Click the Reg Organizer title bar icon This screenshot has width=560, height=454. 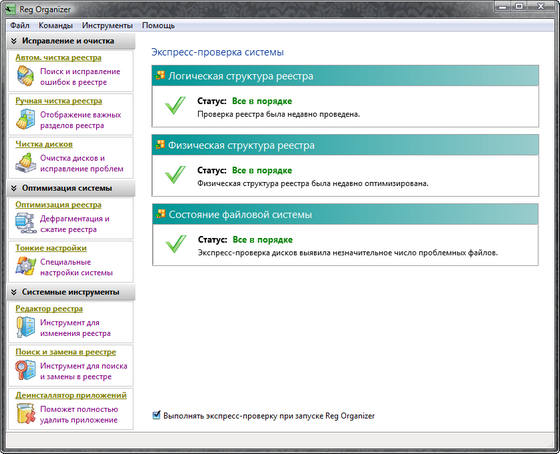[10, 9]
